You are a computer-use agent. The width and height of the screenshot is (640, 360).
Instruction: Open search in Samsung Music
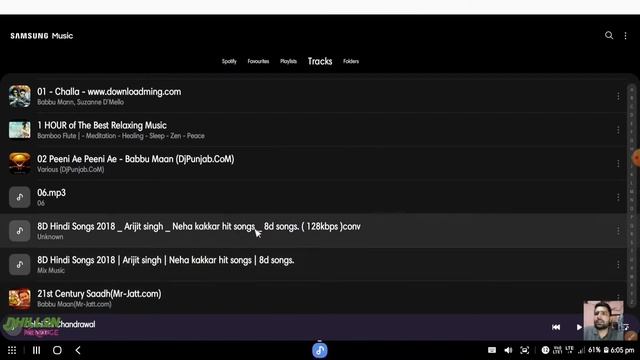tap(609, 36)
